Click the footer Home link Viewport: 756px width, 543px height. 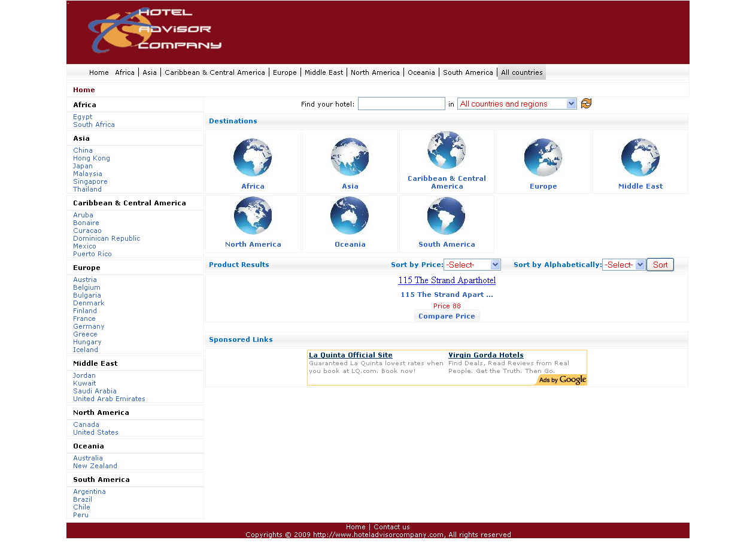[356, 527]
